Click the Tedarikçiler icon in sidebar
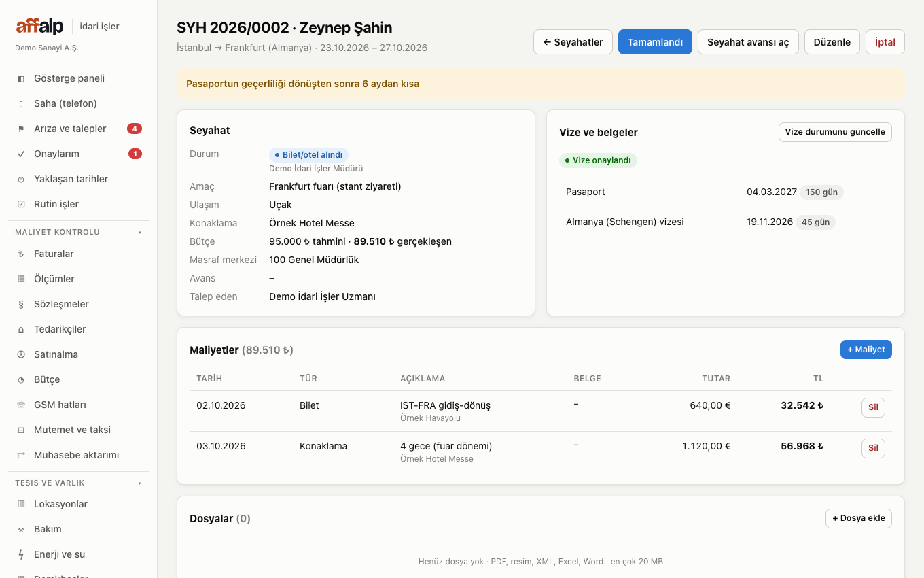The image size is (924, 578). [x=21, y=329]
